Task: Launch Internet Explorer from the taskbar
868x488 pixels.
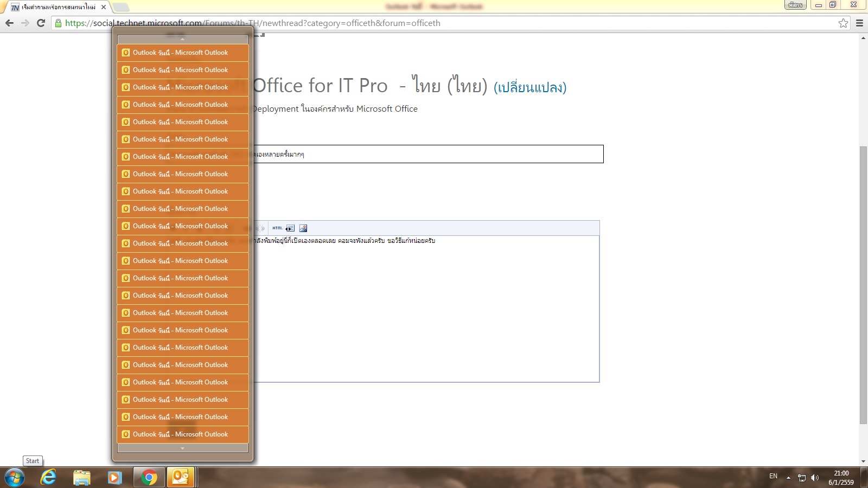Action: click(48, 478)
